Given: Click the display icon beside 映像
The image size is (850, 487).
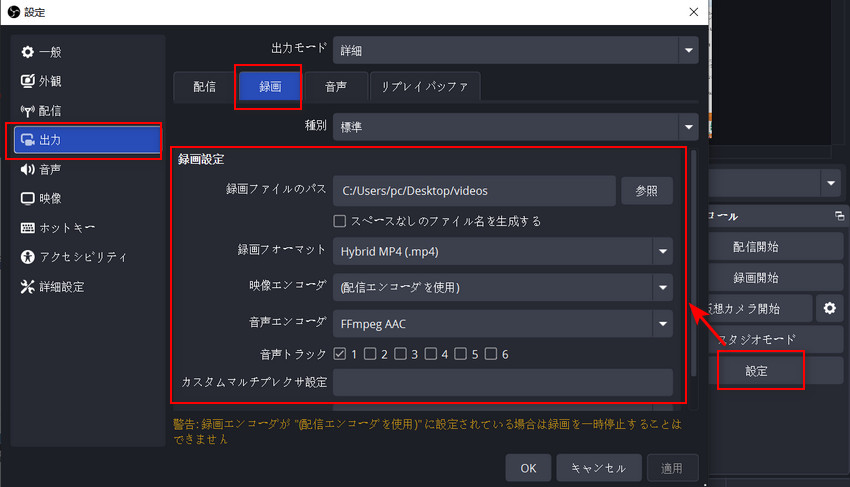Looking at the screenshot, I should click(27, 198).
